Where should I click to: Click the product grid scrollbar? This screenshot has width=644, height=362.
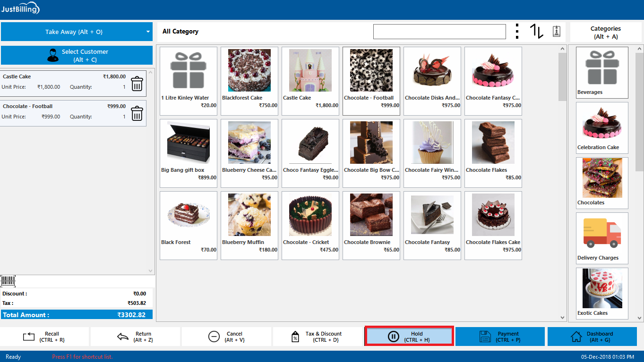click(562, 76)
